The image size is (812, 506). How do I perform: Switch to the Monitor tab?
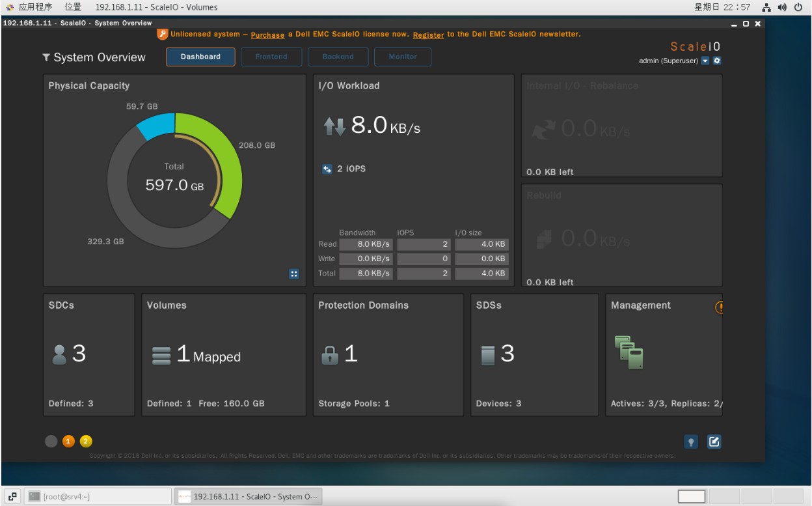point(403,57)
